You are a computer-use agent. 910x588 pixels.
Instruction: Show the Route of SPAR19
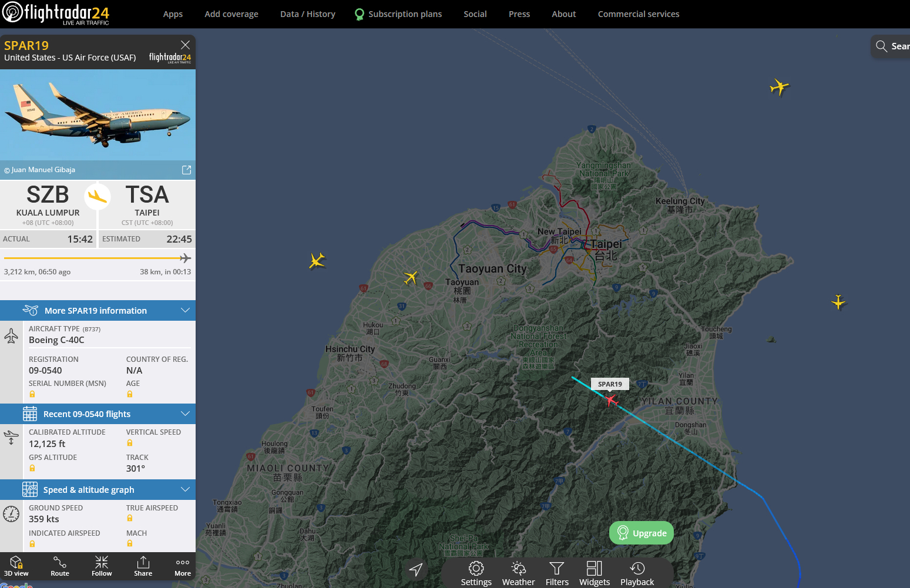pyautogui.click(x=60, y=566)
